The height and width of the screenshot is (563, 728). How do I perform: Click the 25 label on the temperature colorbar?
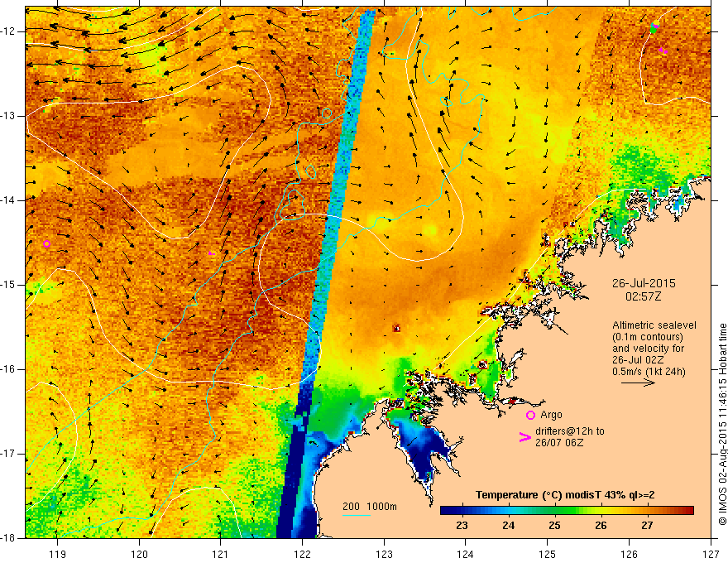pyautogui.click(x=554, y=526)
